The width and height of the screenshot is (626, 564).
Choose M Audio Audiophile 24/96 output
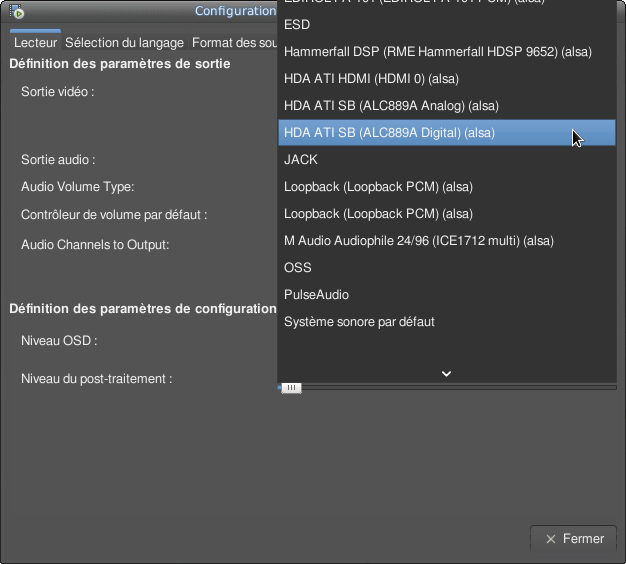418,241
